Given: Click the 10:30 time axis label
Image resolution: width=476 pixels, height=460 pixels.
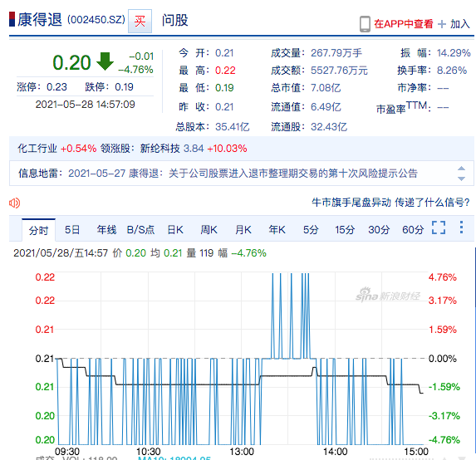Looking at the screenshot, I should pos(148,452).
